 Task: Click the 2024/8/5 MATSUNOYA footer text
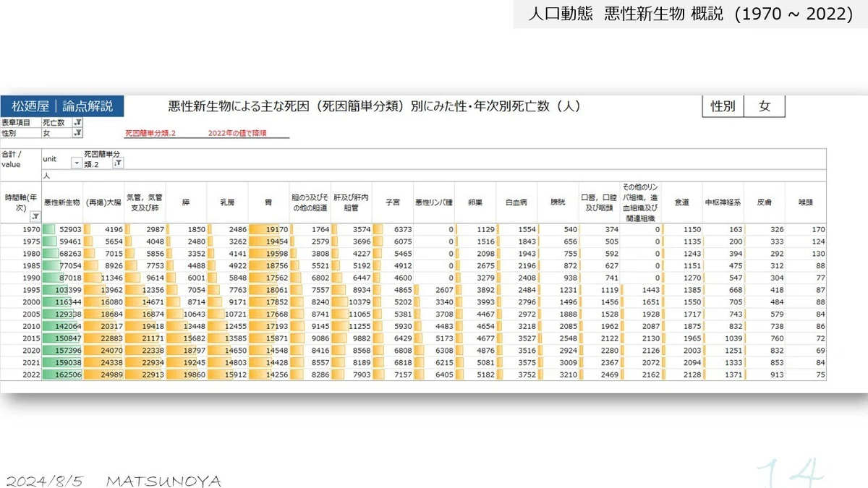coord(113,481)
